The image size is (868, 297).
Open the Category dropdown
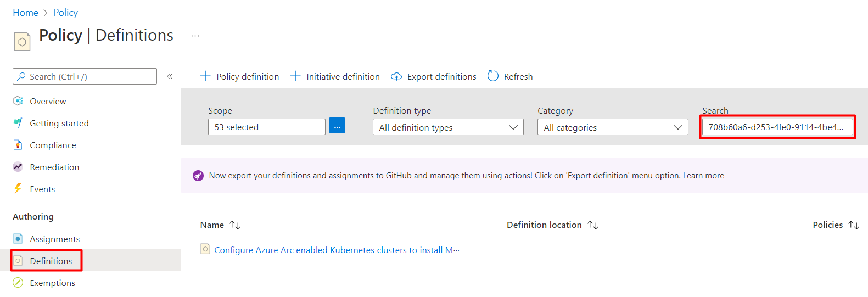pos(613,127)
